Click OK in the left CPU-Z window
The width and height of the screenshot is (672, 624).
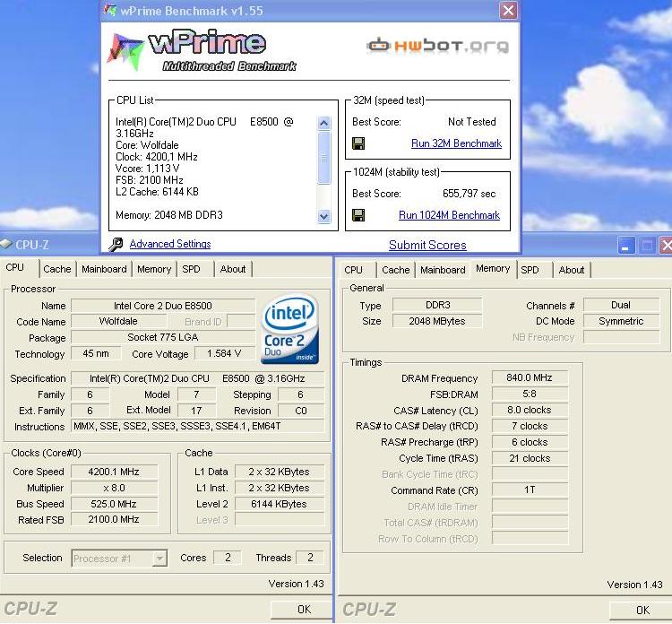pyautogui.click(x=304, y=610)
